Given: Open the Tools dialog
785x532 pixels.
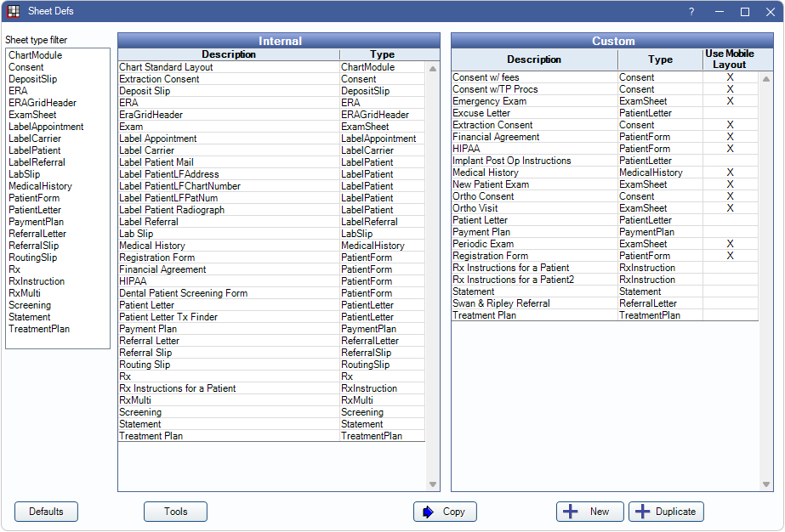Looking at the screenshot, I should (x=175, y=512).
